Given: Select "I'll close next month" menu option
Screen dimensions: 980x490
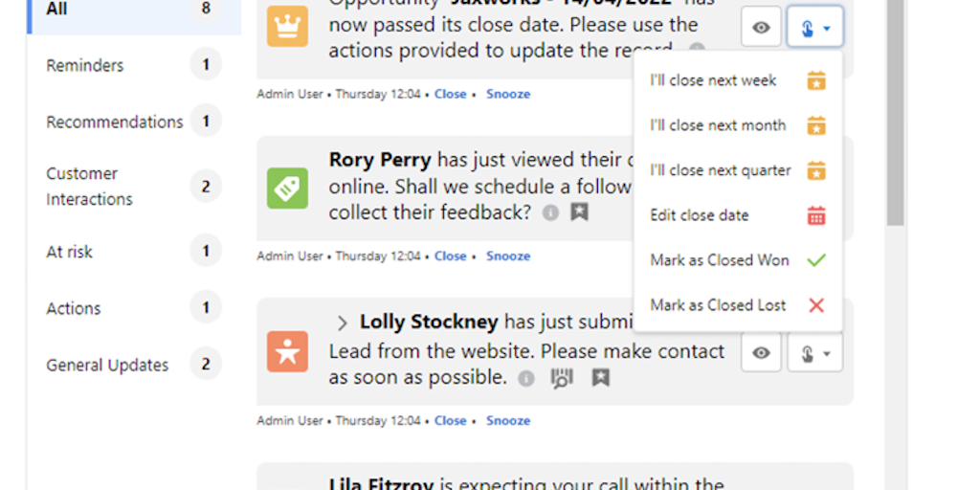Looking at the screenshot, I should (718, 125).
